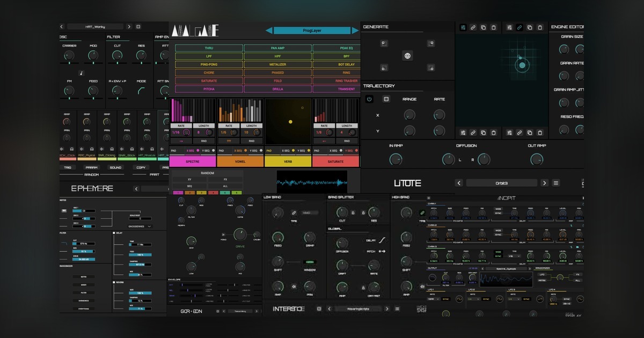Select the VOWEL slot tab
The height and width of the screenshot is (338, 644).
(240, 161)
